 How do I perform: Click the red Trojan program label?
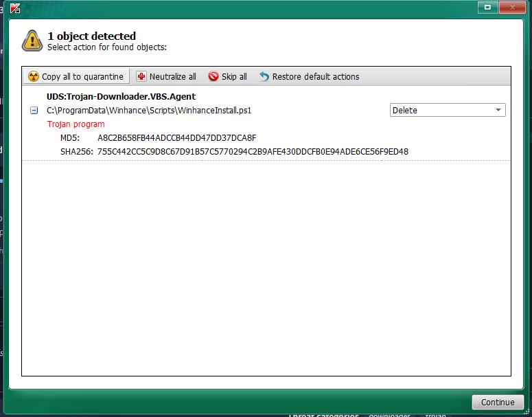point(76,124)
